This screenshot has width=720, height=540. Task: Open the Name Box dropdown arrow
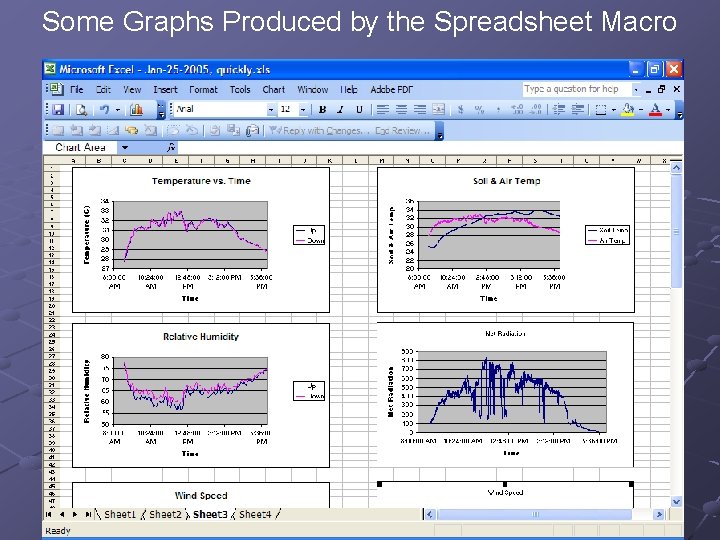click(124, 147)
